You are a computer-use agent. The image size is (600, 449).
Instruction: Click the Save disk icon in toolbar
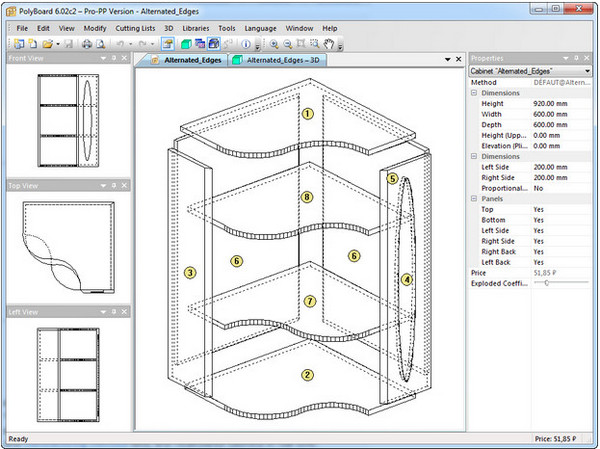pyautogui.click(x=68, y=44)
